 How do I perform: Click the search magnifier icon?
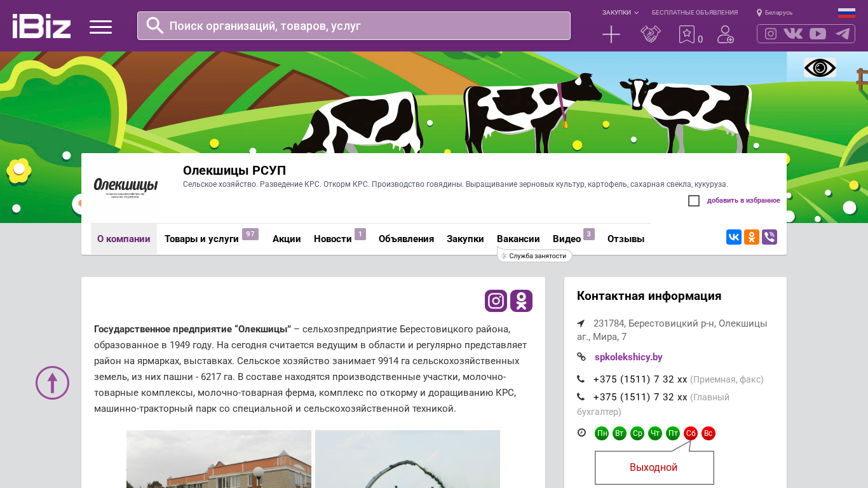[155, 25]
